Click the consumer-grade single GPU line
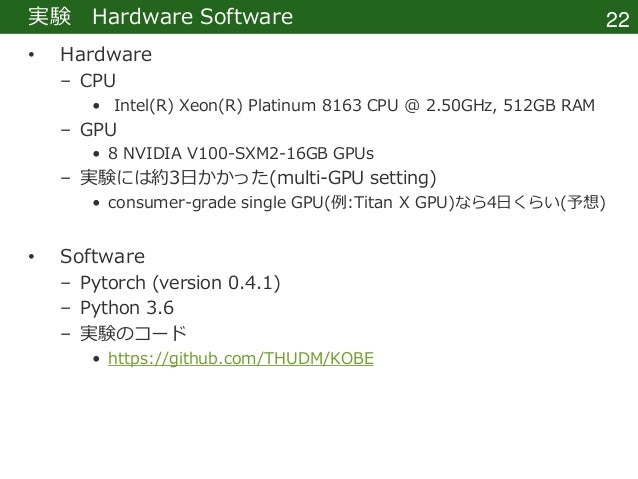The image size is (638, 479). point(356,202)
